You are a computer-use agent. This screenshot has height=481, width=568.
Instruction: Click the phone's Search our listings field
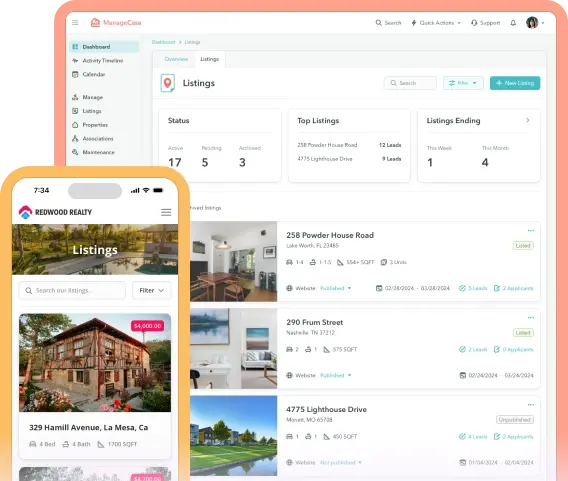[x=72, y=290]
